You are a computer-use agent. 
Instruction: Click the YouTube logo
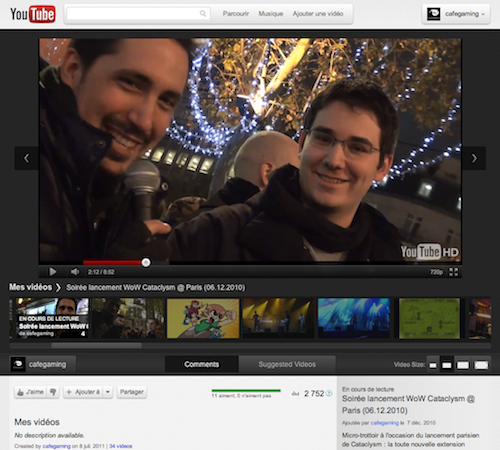click(x=33, y=14)
